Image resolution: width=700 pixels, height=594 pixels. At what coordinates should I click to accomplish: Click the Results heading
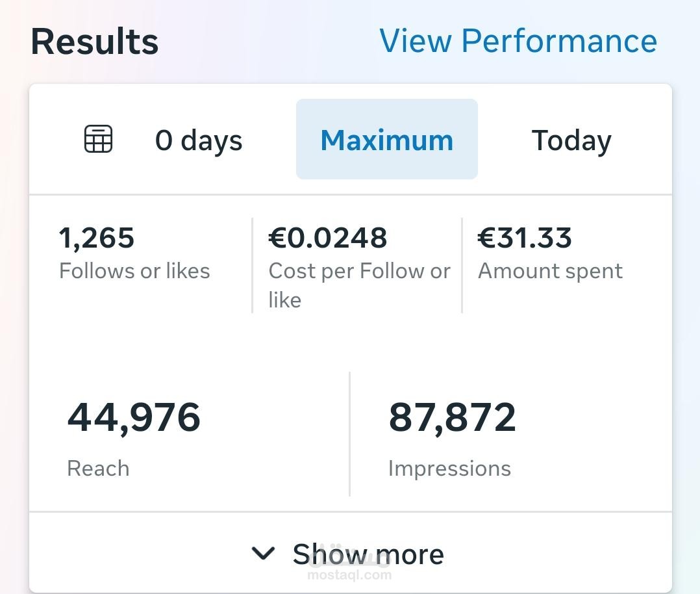(x=95, y=42)
